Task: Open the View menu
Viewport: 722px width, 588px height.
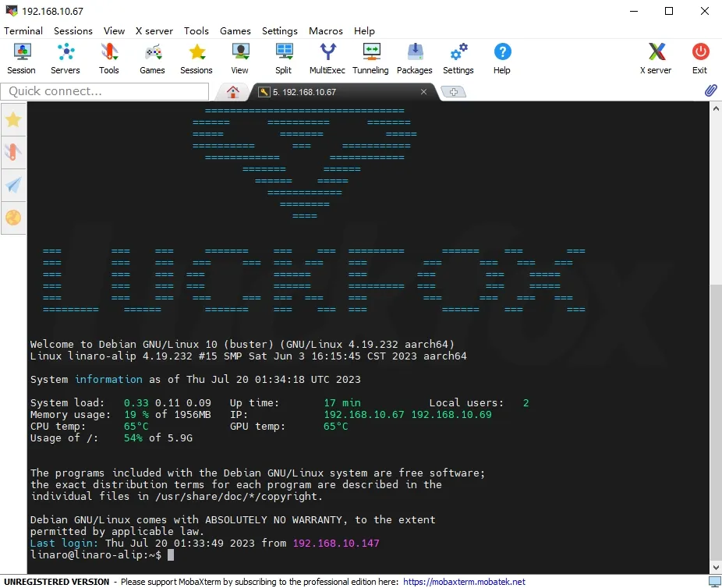Action: tap(114, 31)
